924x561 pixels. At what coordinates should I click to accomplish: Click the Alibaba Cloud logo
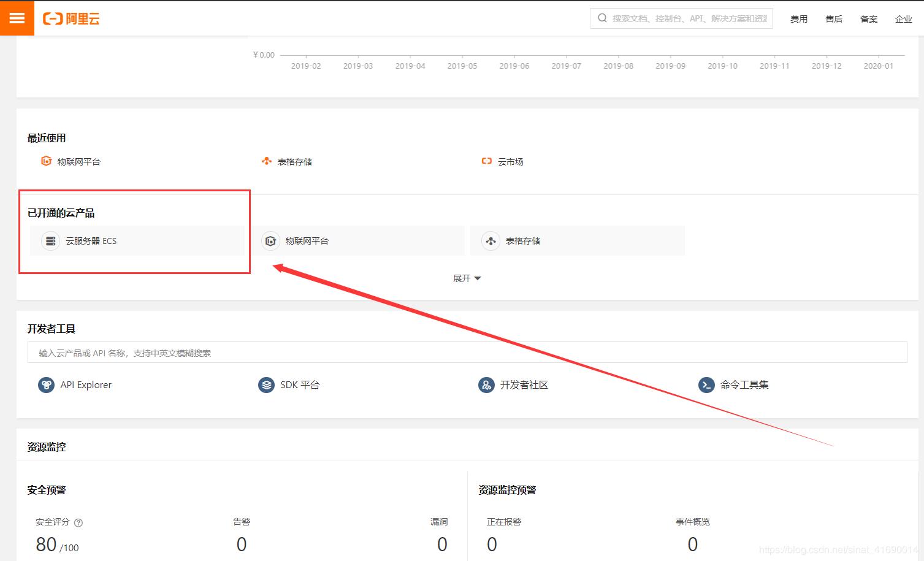coord(71,19)
